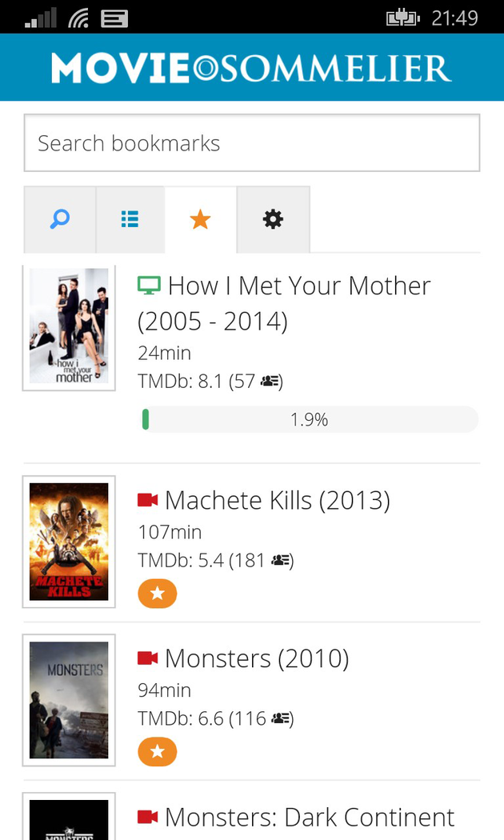Click the green TV series icon
This screenshot has height=840, width=504.
[149, 286]
